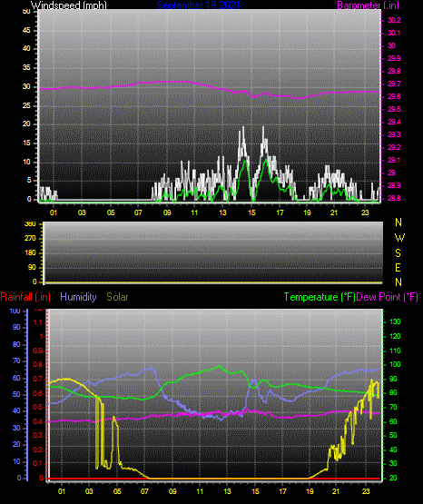The image size is (423, 504).
Task: Click barometer scale value 30.2
Action: (394, 20)
